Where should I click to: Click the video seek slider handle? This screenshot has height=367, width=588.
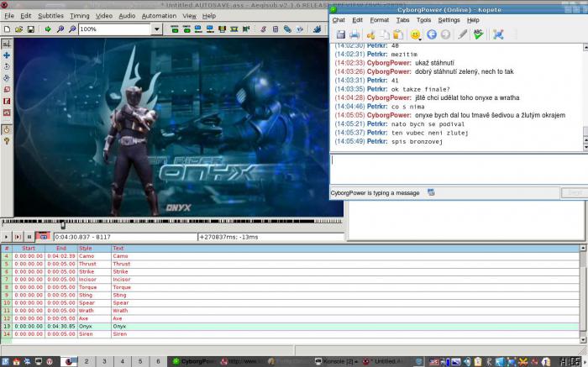click(x=63, y=224)
